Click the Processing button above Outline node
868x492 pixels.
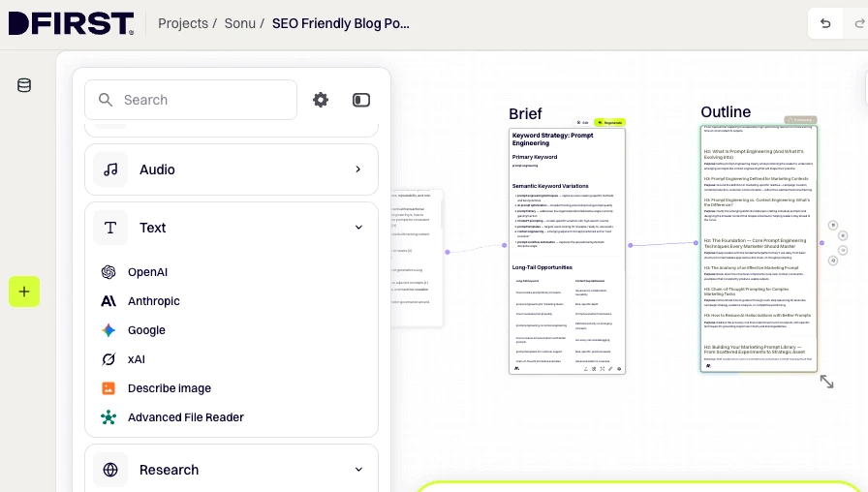point(800,119)
